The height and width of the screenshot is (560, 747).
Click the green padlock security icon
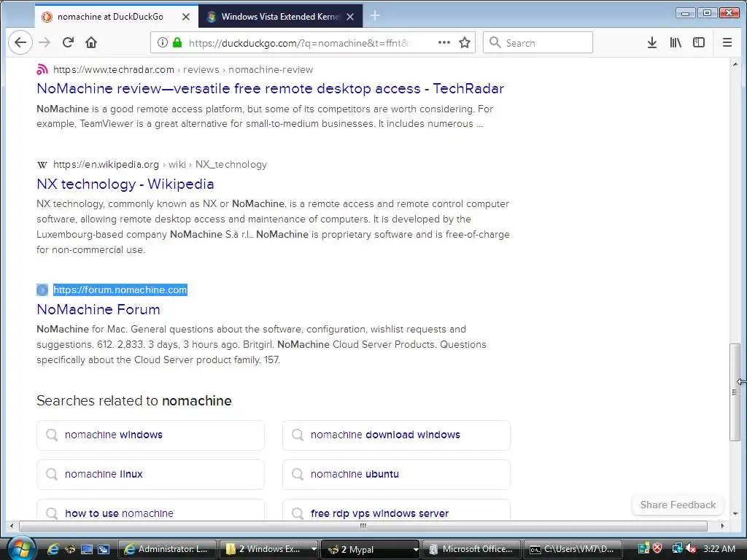click(x=177, y=43)
